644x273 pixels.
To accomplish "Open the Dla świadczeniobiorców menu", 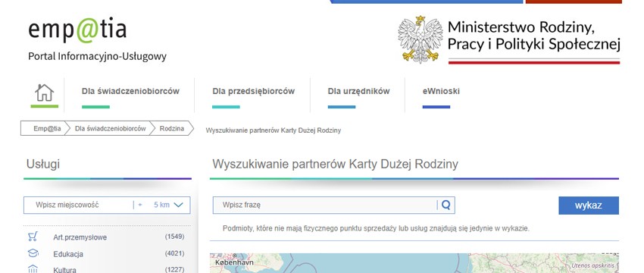I will click(x=130, y=91).
